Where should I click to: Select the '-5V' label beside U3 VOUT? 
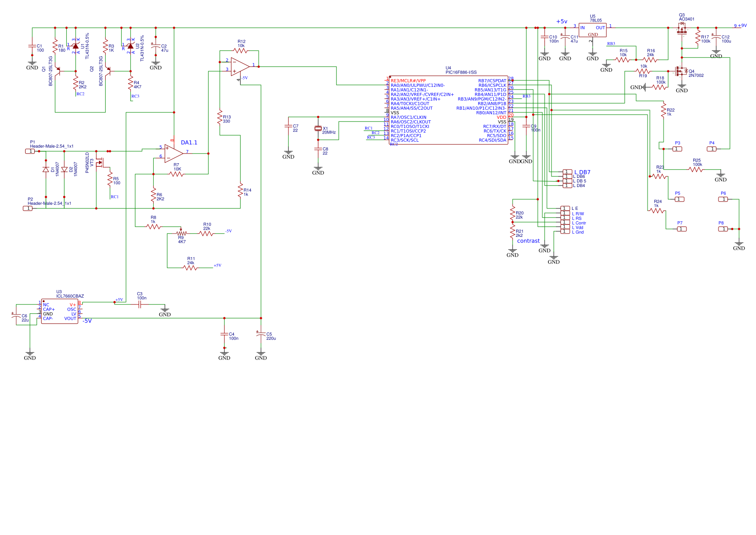(87, 321)
